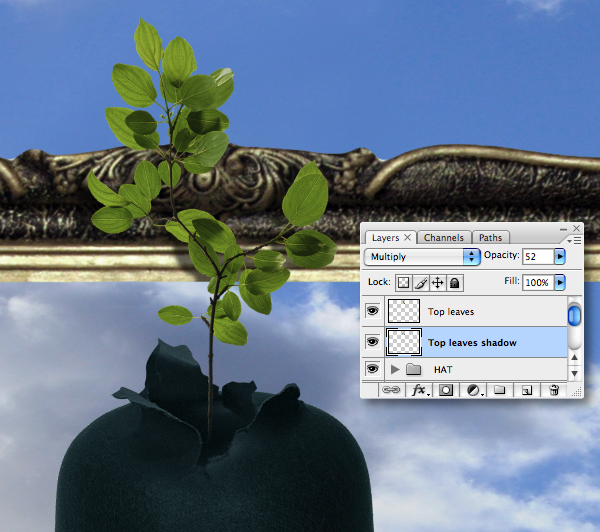Click the link layers icon
600x532 pixels.
click(391, 390)
